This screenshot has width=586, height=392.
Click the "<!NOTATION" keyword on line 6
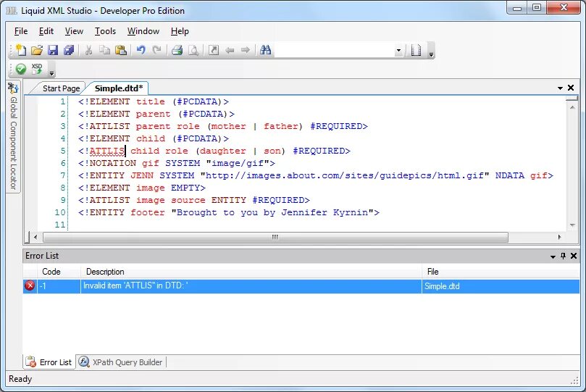pyautogui.click(x=107, y=163)
